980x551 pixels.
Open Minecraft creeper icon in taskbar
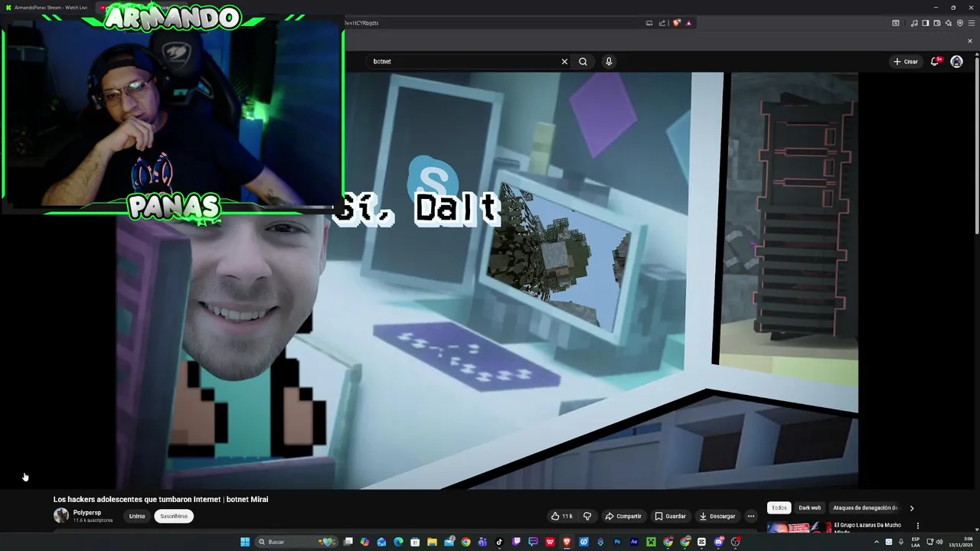(651, 542)
